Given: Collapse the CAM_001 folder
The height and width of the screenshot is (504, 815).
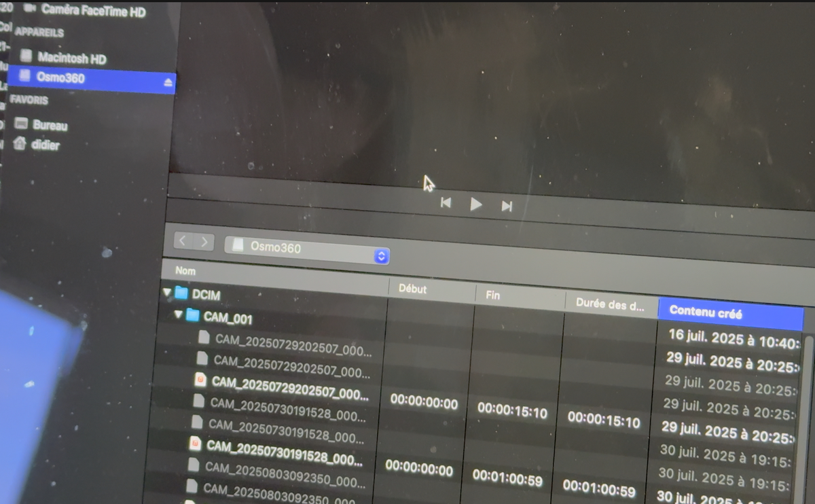Looking at the screenshot, I should pyautogui.click(x=178, y=314).
